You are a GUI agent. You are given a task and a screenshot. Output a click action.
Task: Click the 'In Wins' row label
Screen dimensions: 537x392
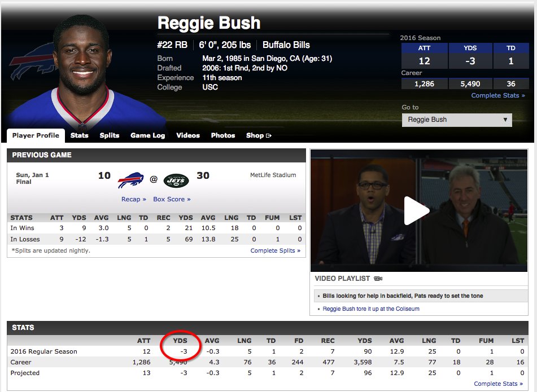[x=22, y=228]
